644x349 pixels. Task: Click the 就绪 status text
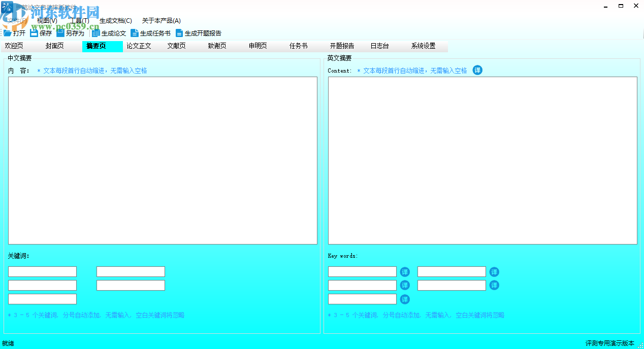click(x=8, y=343)
